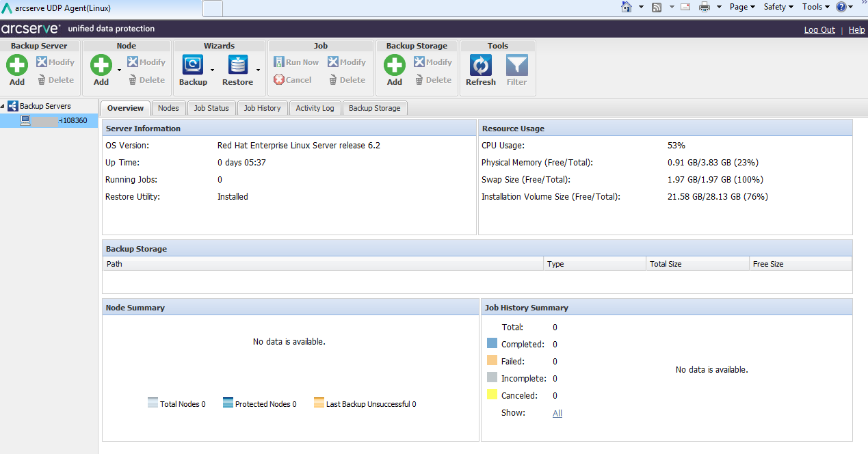
Task: Click Protected Nodes legend icon
Action: (228, 403)
